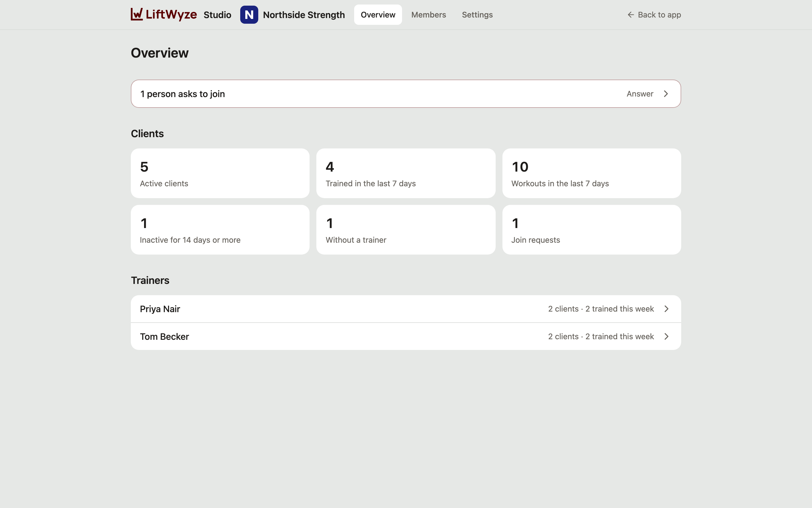Click the Studio label in header
Screen dimensions: 812x508
(217, 15)
